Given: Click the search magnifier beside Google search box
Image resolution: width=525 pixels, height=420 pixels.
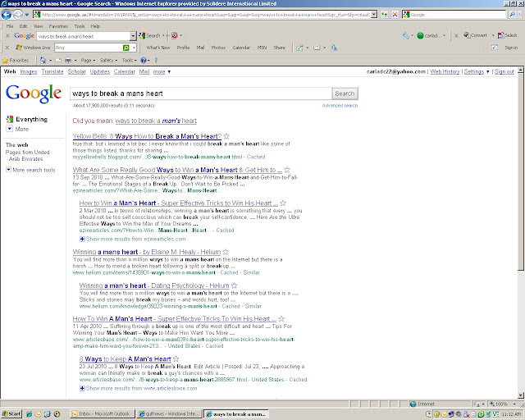Looking at the screenshot, I should click(x=512, y=15).
